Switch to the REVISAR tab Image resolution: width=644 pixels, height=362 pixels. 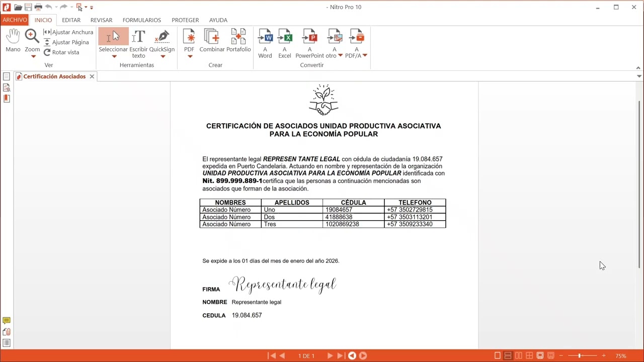pyautogui.click(x=102, y=20)
